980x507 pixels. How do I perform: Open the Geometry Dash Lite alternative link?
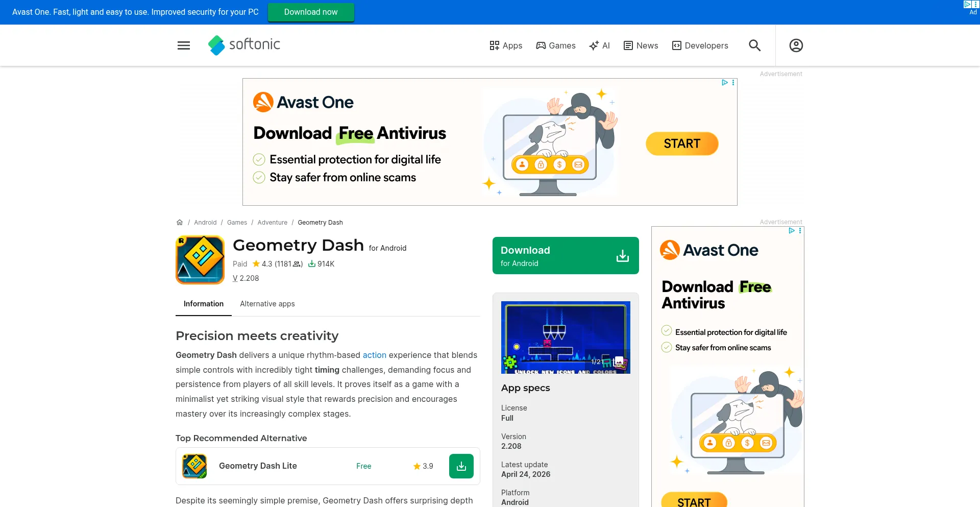[x=258, y=466]
